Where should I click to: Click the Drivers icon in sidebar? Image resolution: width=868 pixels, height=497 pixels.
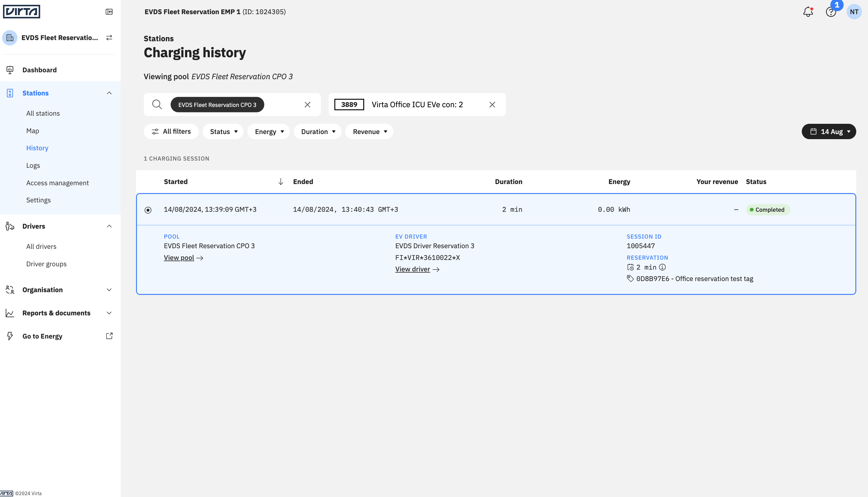[10, 226]
